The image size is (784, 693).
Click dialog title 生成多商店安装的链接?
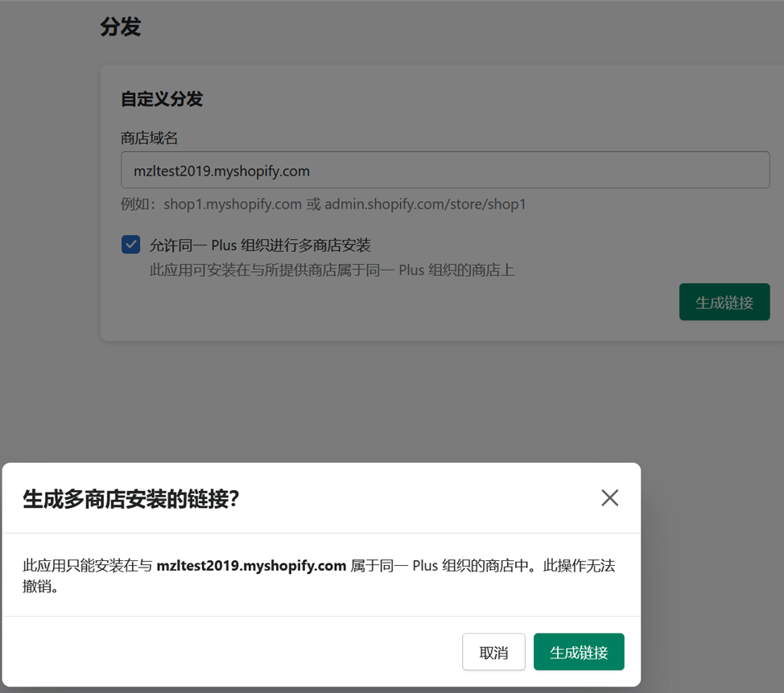(131, 499)
